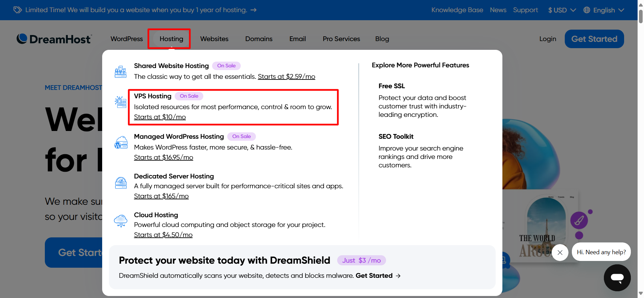Click the hero Get Started button
This screenshot has height=298, width=644.
coord(74,253)
